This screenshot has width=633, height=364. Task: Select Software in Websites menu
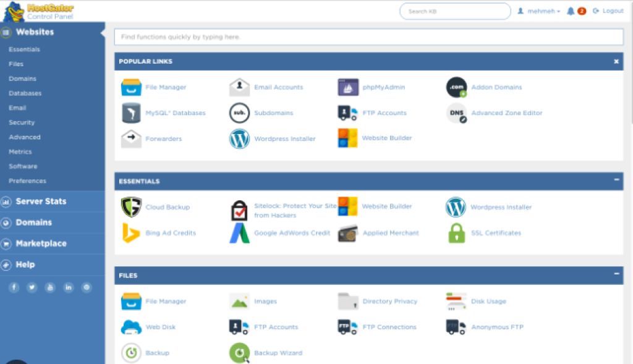pyautogui.click(x=23, y=166)
